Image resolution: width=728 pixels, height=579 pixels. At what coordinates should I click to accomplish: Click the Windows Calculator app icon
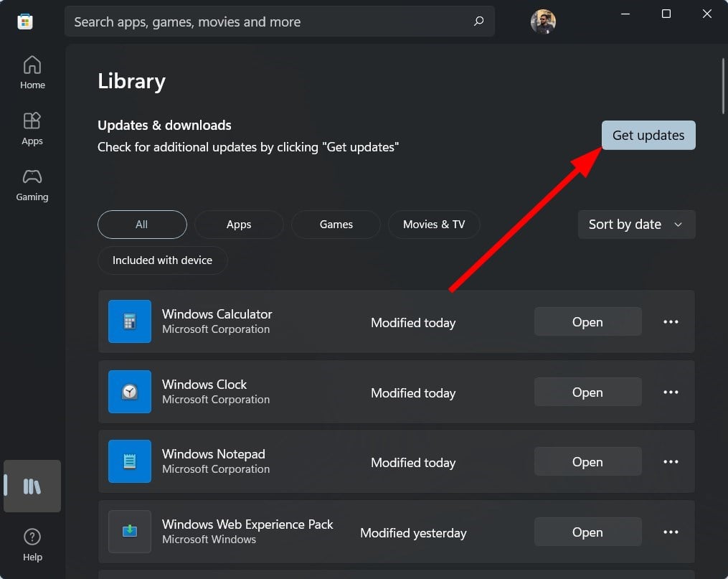(130, 321)
